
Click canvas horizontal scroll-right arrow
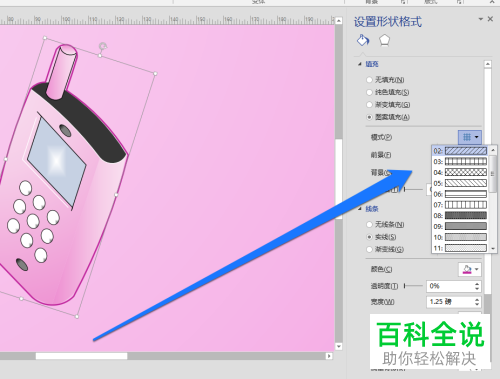pos(329,356)
